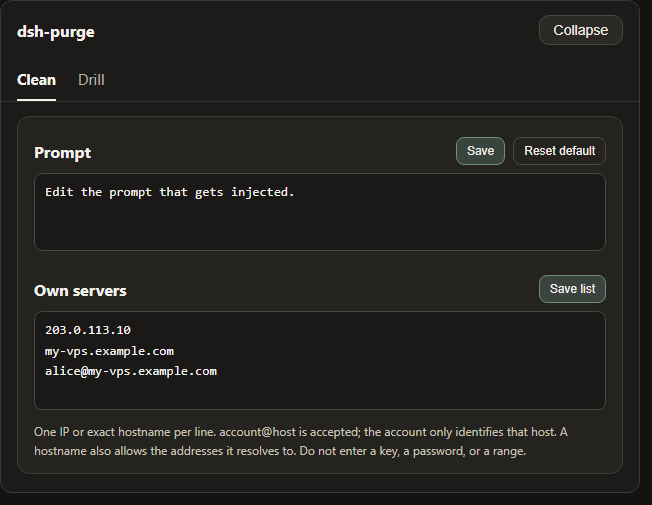
Task: Click the blank line below the alice entry
Action: point(320,393)
